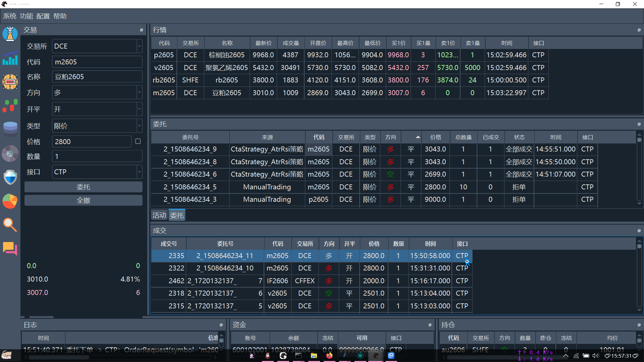Click the pie chart portfolio icon
The height and width of the screenshot is (362, 644).
point(10,201)
